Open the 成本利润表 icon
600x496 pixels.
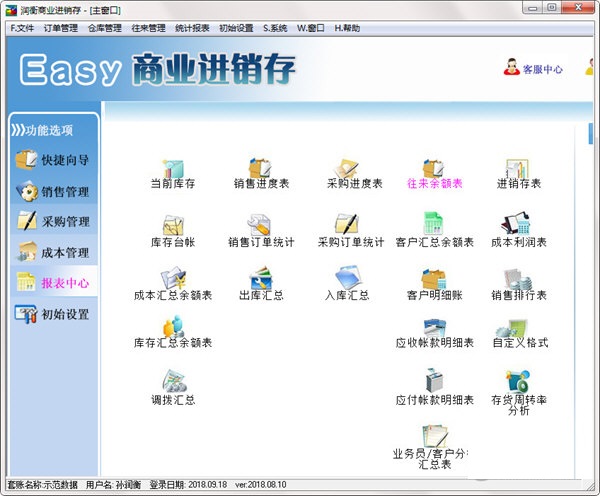[519, 231]
